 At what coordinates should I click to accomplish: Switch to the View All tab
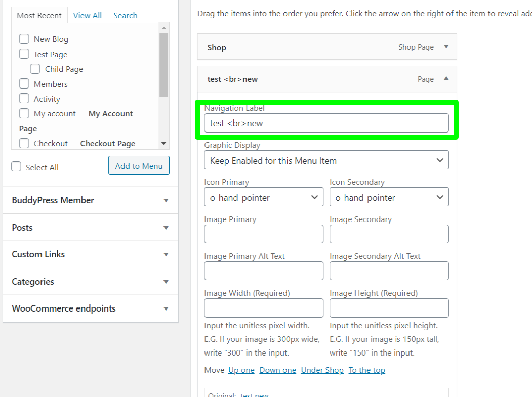click(x=87, y=16)
